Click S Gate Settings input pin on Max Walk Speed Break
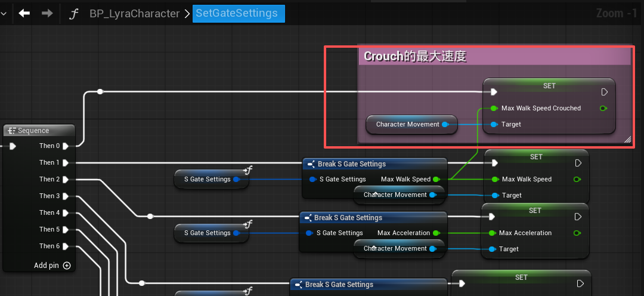The width and height of the screenshot is (644, 296). tap(312, 179)
